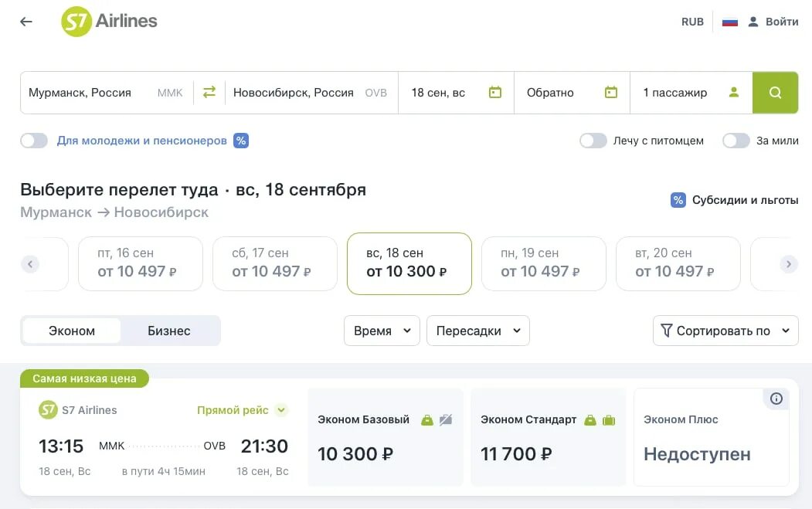Image resolution: width=812 pixels, height=509 pixels.
Task: Edit destination field Новосибирск, Россия
Action: pyautogui.click(x=311, y=93)
